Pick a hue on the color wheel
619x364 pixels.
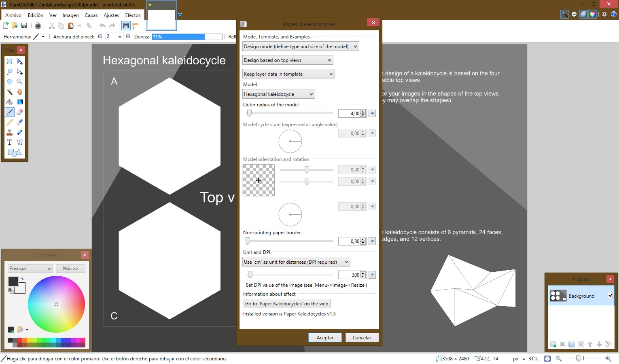[x=56, y=304]
